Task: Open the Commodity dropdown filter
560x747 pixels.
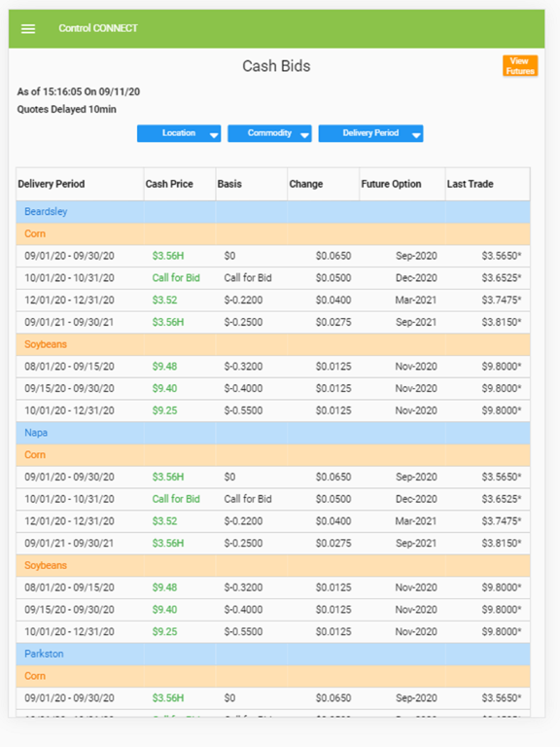Action: coord(269,133)
